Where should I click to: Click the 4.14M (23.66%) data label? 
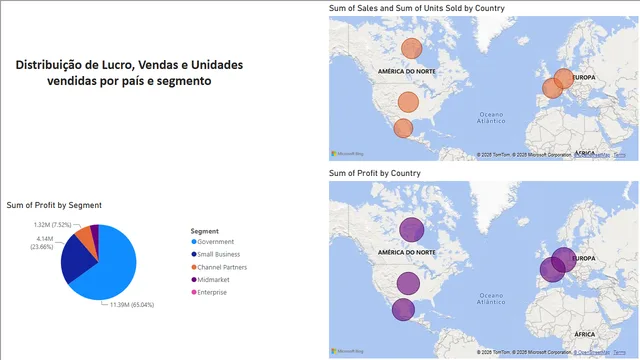[x=42, y=243]
